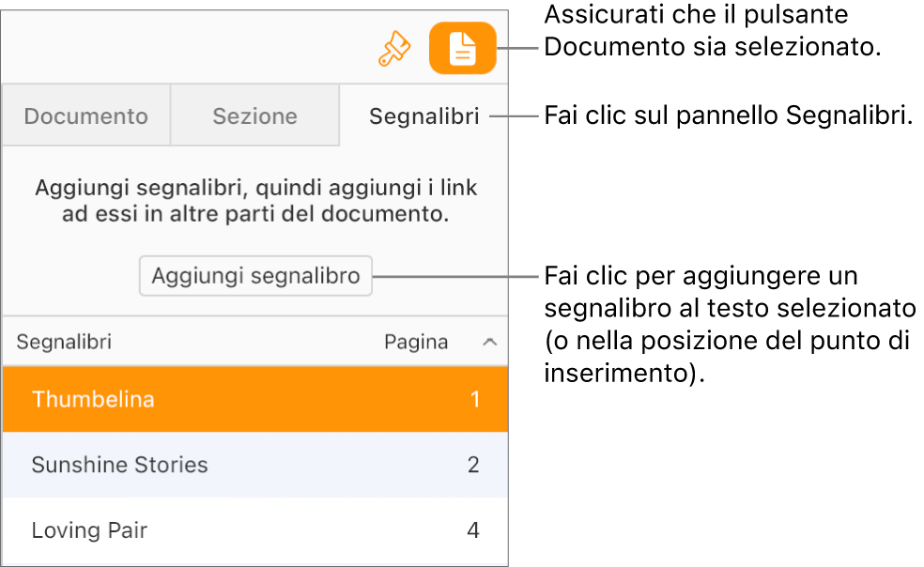Click the Segnalibri column header
This screenshot has width=924, height=567.
point(63,342)
